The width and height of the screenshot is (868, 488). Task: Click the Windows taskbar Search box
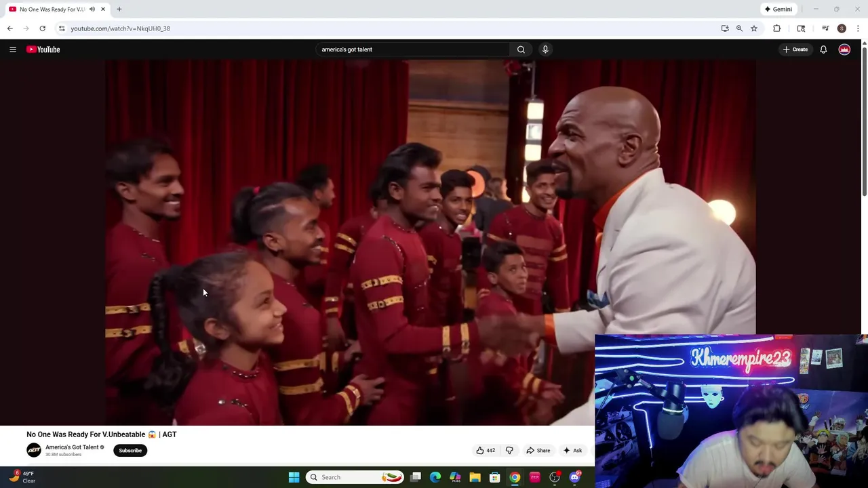tap(355, 477)
